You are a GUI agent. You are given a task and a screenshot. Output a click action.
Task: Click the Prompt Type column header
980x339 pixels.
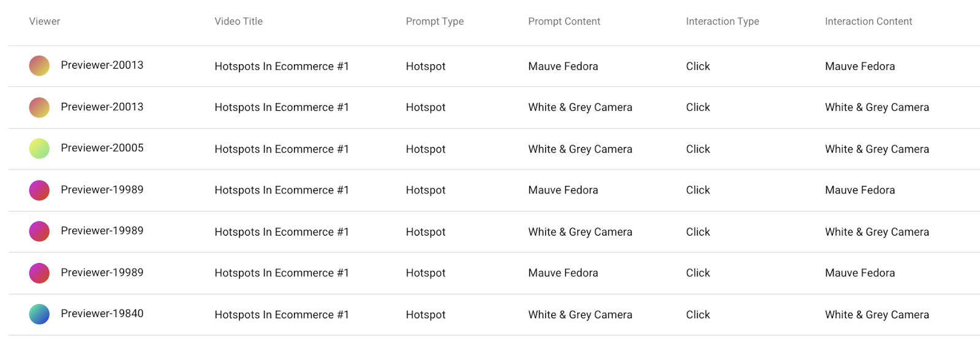point(434,21)
